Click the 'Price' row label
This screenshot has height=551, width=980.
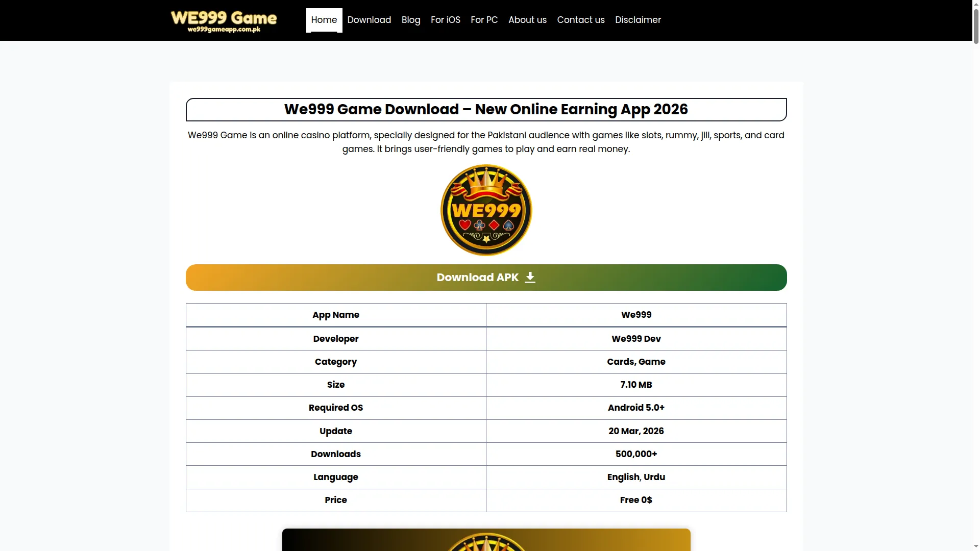pos(336,500)
